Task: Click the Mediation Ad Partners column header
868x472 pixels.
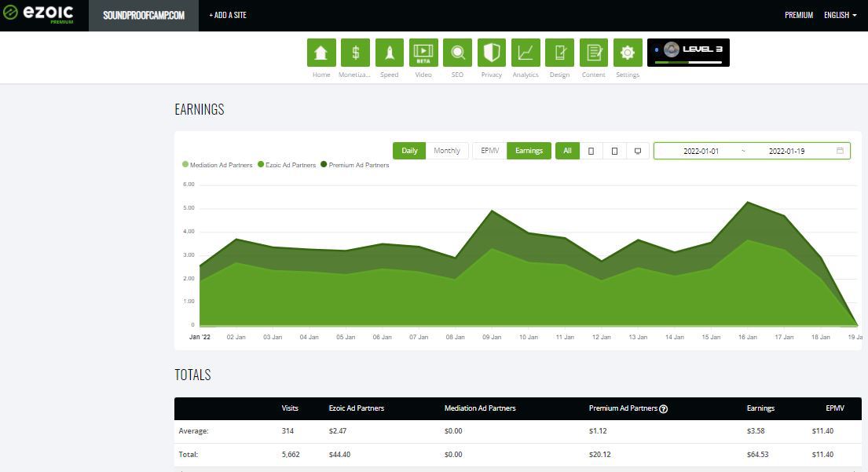Action: [480, 408]
